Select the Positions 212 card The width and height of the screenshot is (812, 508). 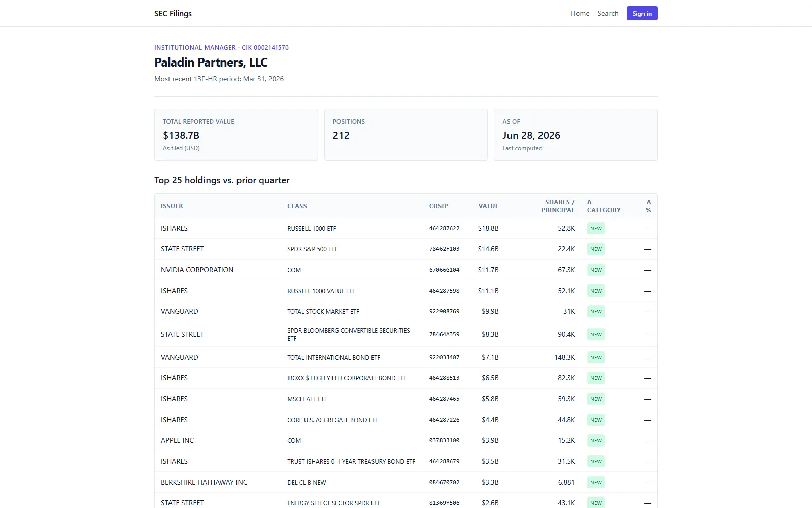point(406,135)
